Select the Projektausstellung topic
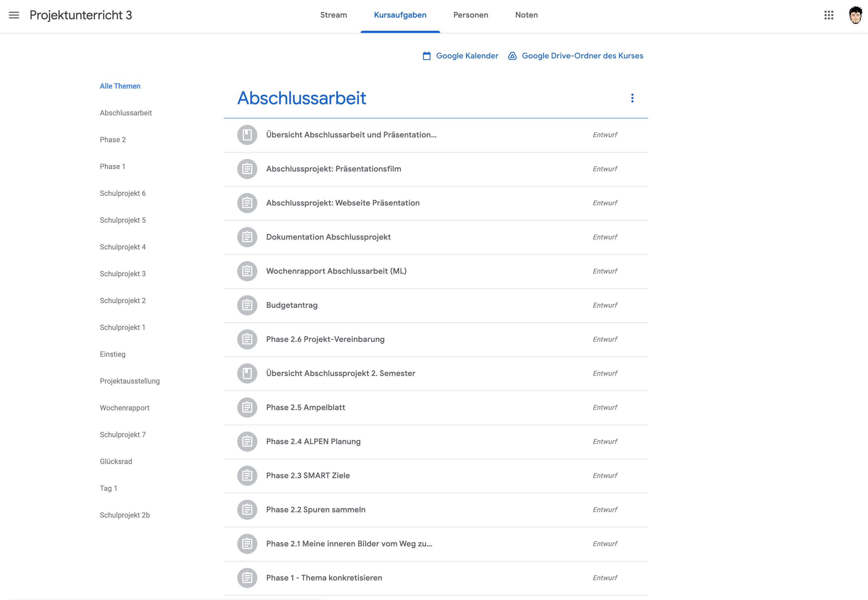 click(130, 381)
